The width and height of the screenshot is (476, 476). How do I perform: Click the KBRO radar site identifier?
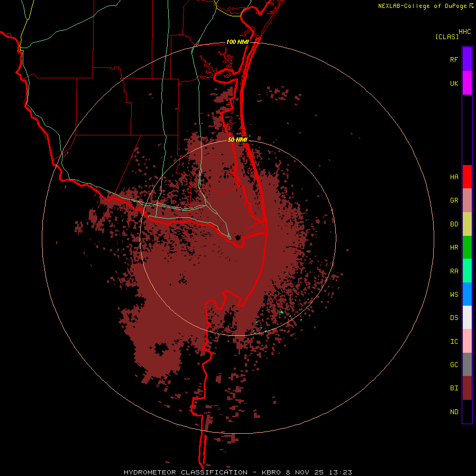pos(271,472)
